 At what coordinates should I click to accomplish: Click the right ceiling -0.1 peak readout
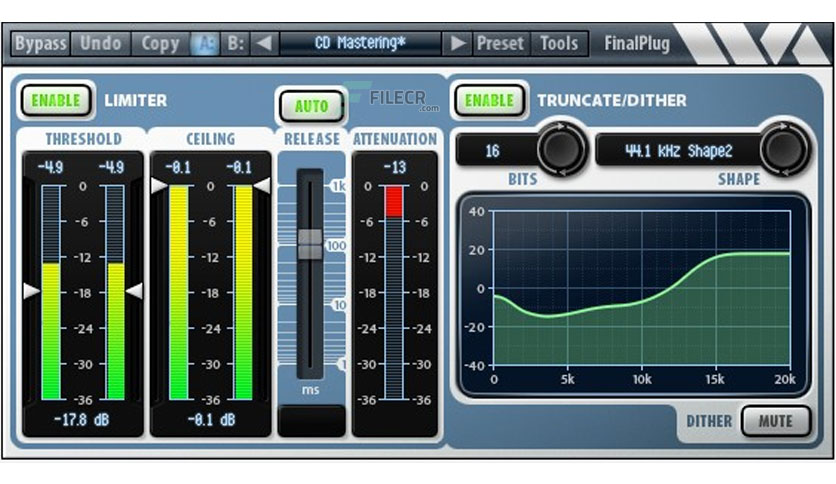[239, 167]
